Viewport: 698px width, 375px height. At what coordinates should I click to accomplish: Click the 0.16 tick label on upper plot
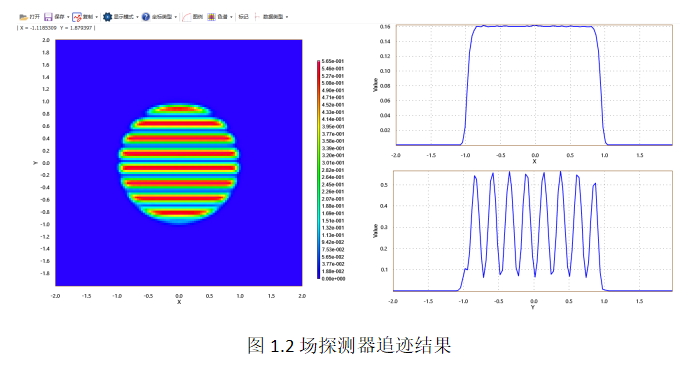[x=385, y=27]
